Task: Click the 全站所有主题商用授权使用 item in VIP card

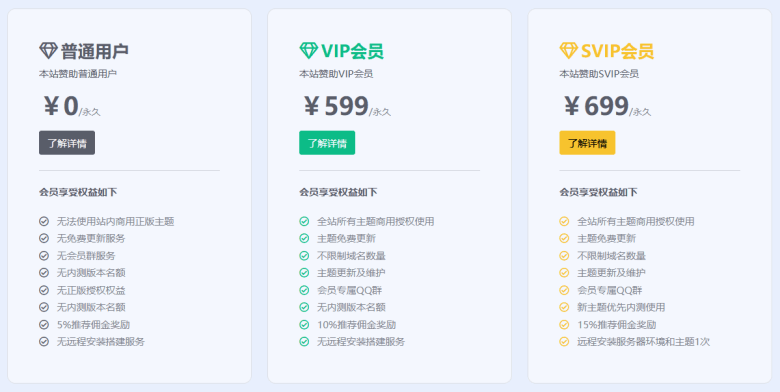Action: click(376, 221)
